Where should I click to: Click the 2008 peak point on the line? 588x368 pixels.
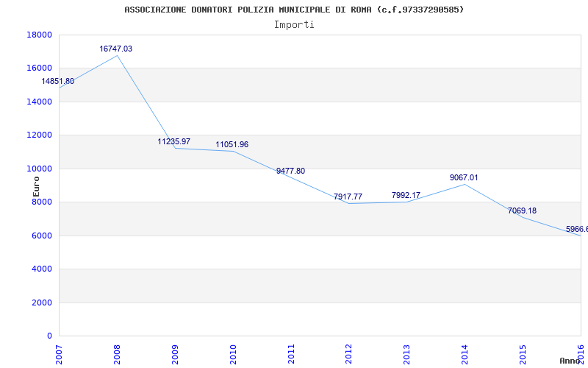117,56
